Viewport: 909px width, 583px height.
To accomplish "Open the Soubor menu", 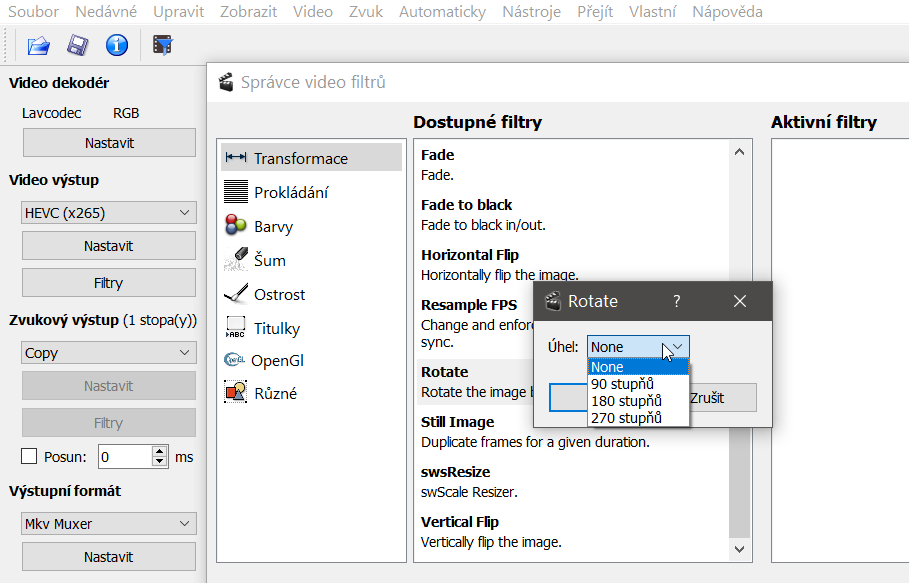I will point(34,12).
